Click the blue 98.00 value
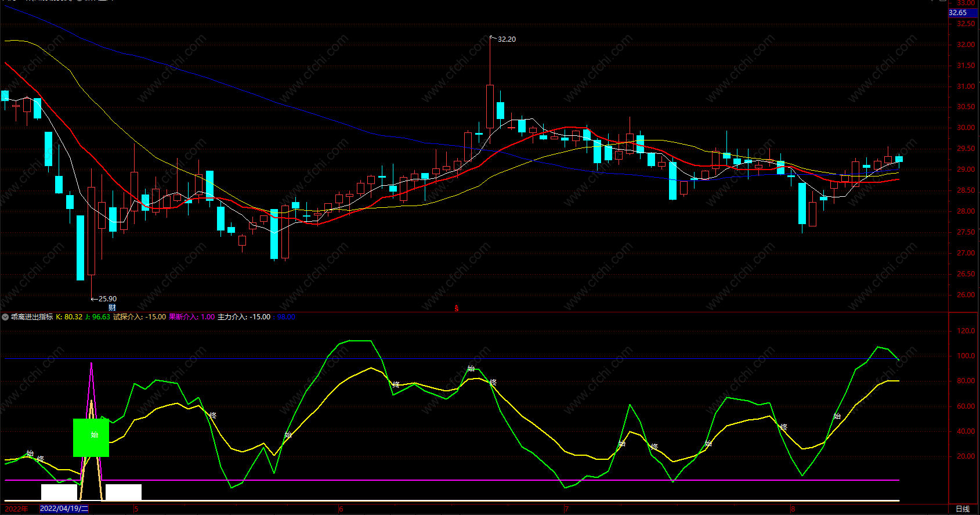 click(x=285, y=317)
